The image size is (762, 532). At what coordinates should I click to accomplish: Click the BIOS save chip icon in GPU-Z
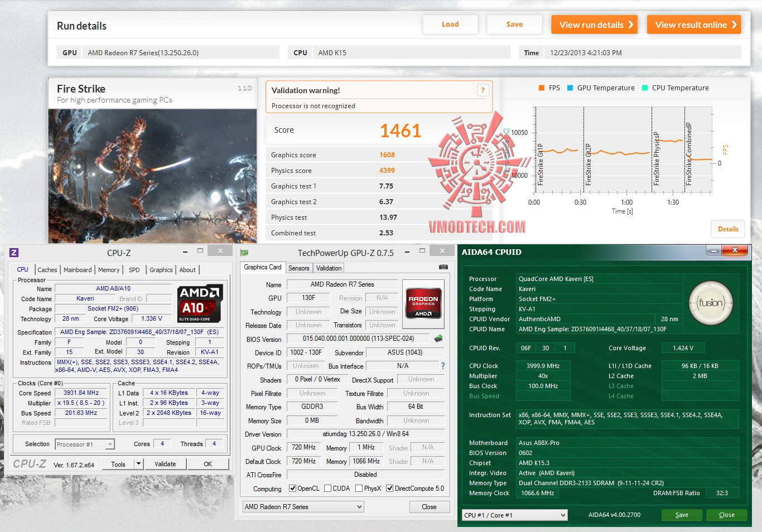click(x=438, y=338)
